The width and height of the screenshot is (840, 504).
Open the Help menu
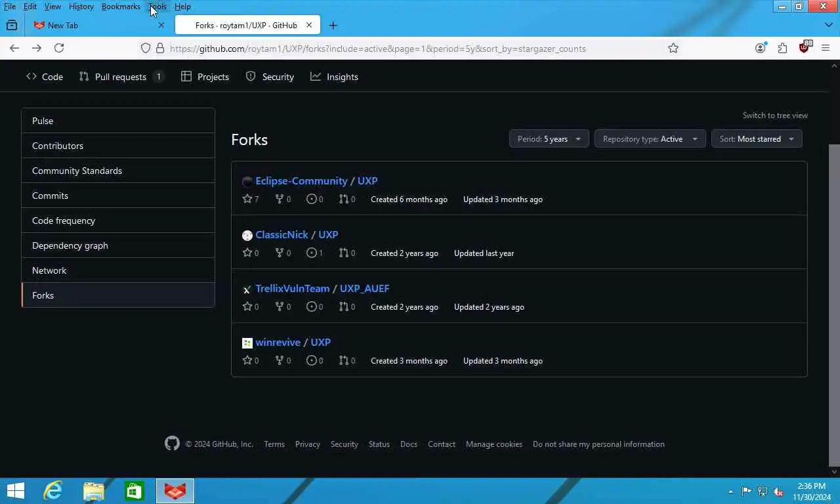(x=182, y=7)
